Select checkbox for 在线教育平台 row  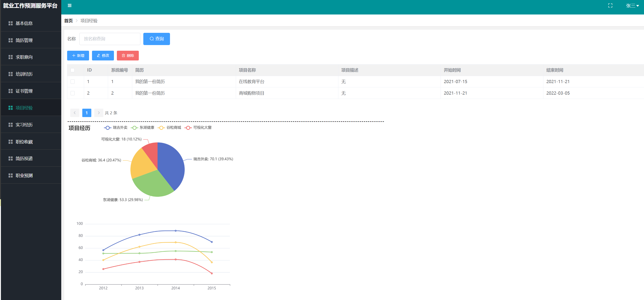[73, 82]
